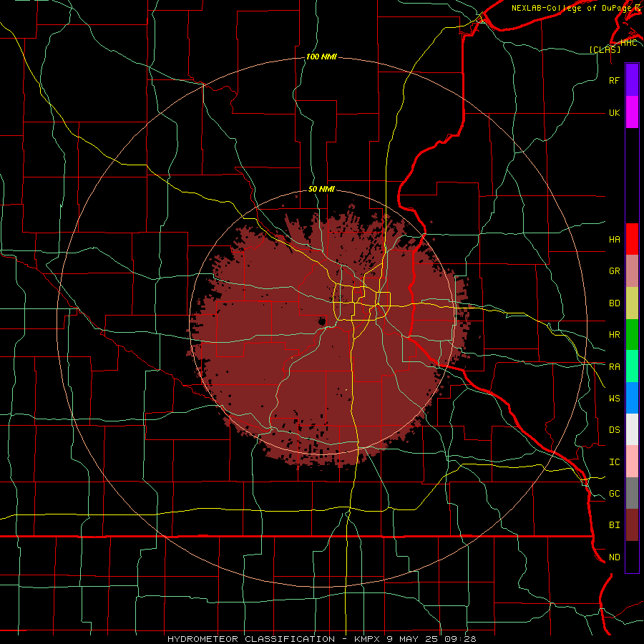The height and width of the screenshot is (644, 644).
Task: Click the WS blue legend swatch
Action: tap(632, 398)
